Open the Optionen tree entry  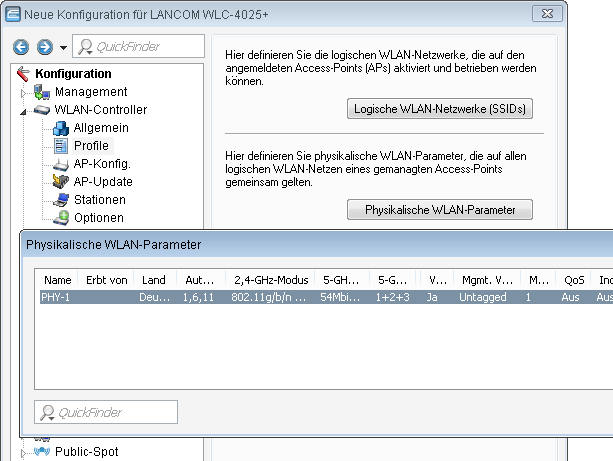98,218
